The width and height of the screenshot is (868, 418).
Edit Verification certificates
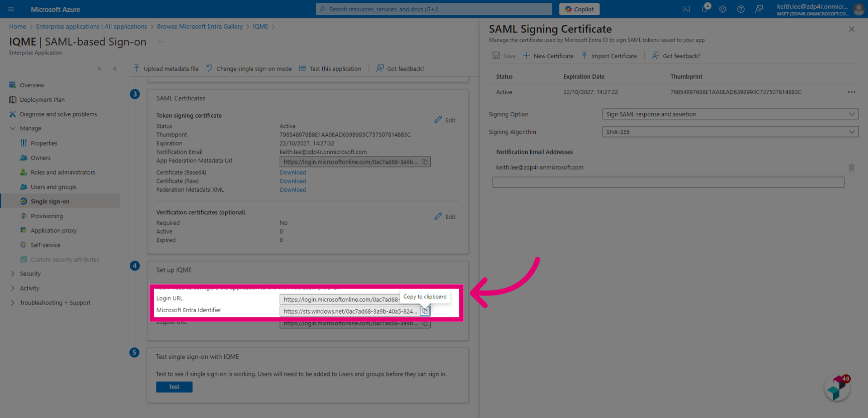coord(445,217)
